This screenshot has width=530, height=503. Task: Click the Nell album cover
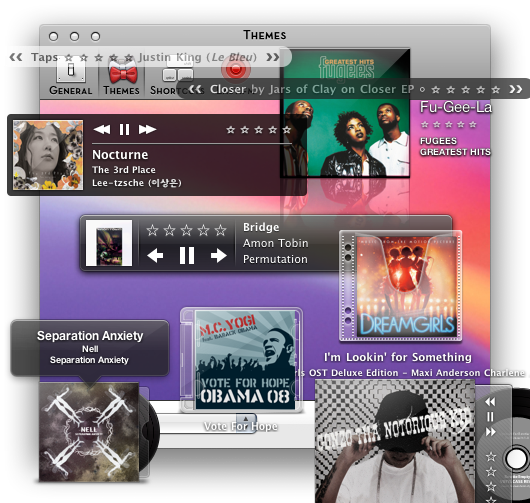[x=89, y=432]
